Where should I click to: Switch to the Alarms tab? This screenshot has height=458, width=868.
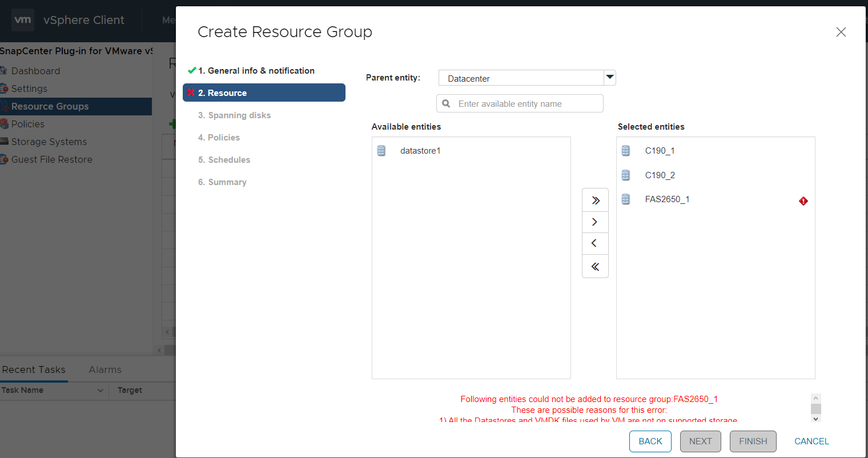click(105, 369)
